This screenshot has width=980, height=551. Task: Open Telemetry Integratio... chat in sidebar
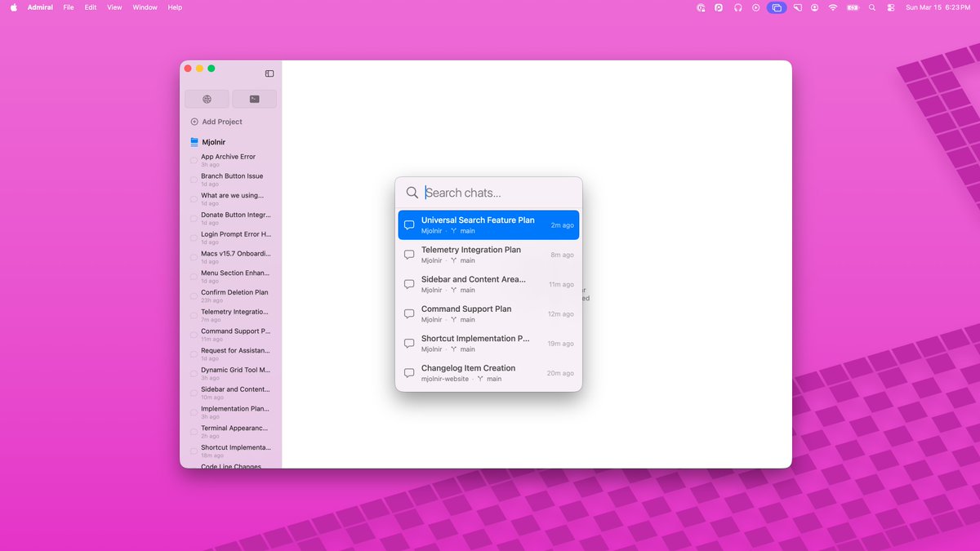(x=231, y=315)
